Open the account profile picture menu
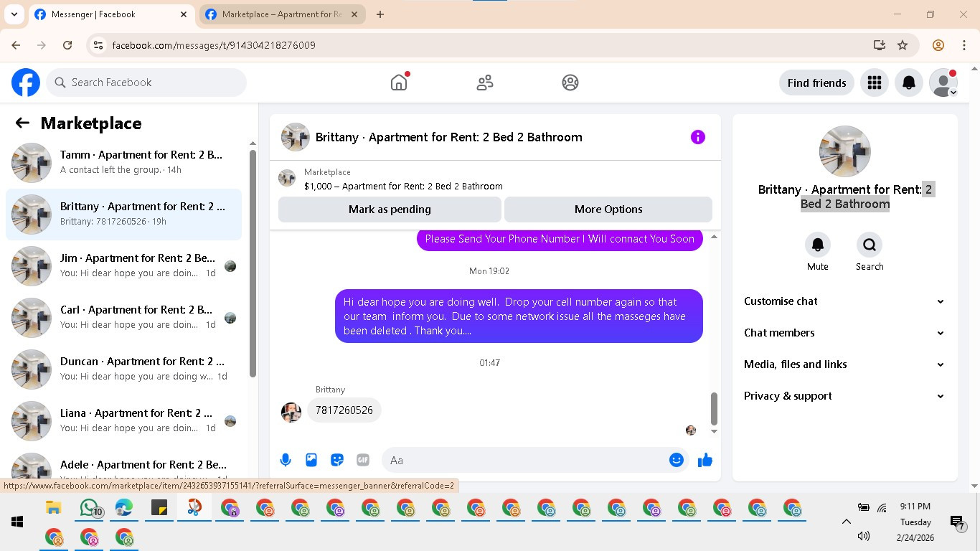980x551 pixels. pos(943,83)
